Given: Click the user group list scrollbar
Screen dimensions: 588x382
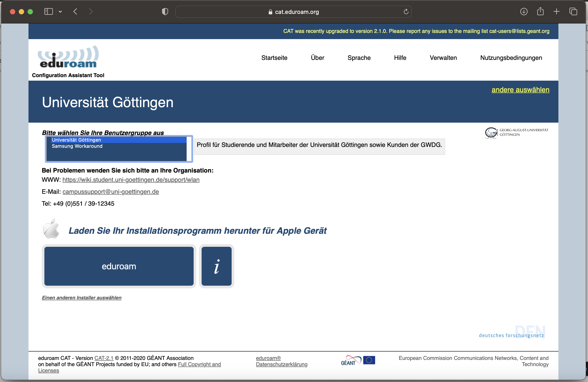Looking at the screenshot, I should click(189, 149).
